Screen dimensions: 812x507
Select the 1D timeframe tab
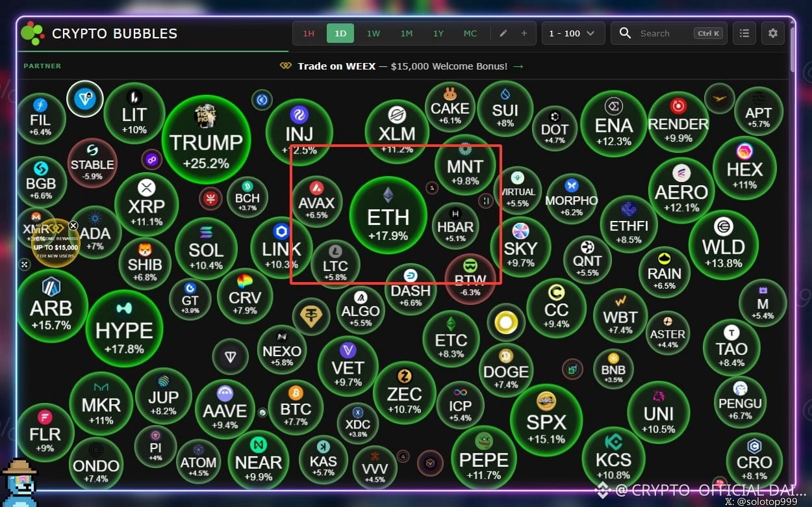coord(340,33)
